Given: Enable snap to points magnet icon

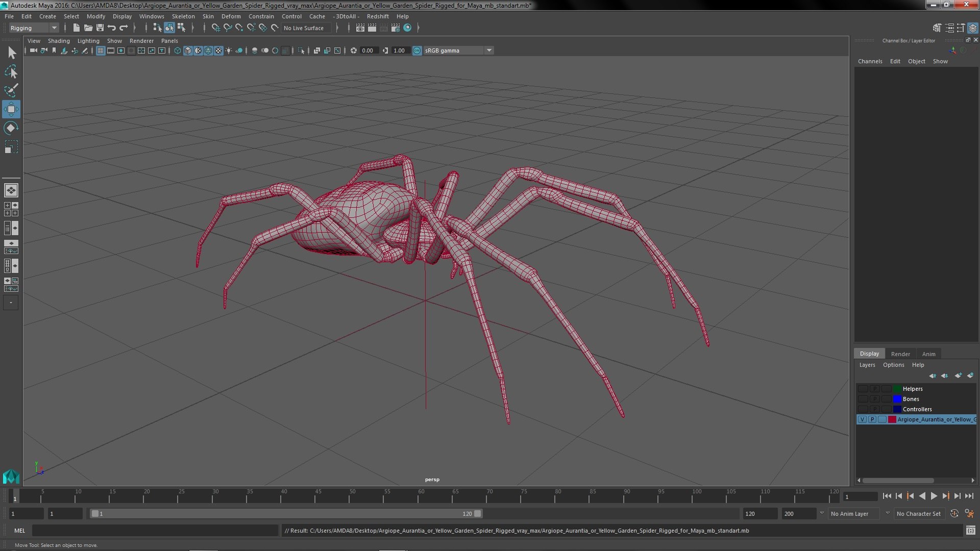Looking at the screenshot, I should [x=239, y=28].
